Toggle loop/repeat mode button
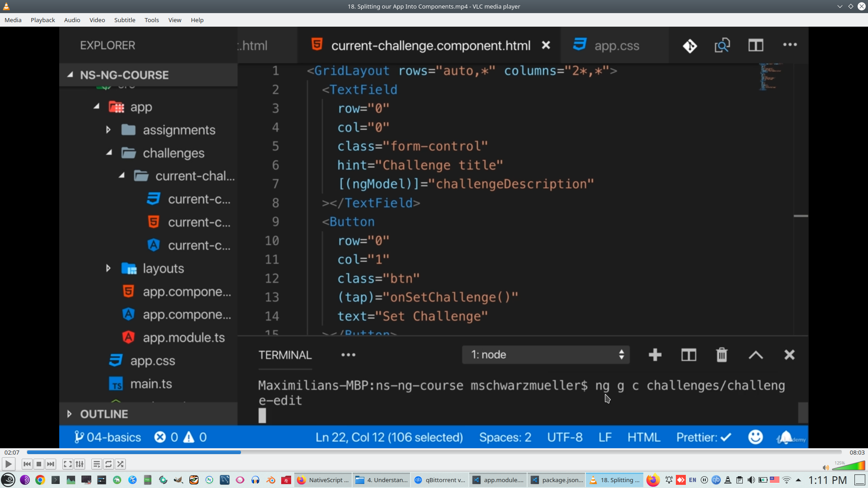 pos(108,464)
